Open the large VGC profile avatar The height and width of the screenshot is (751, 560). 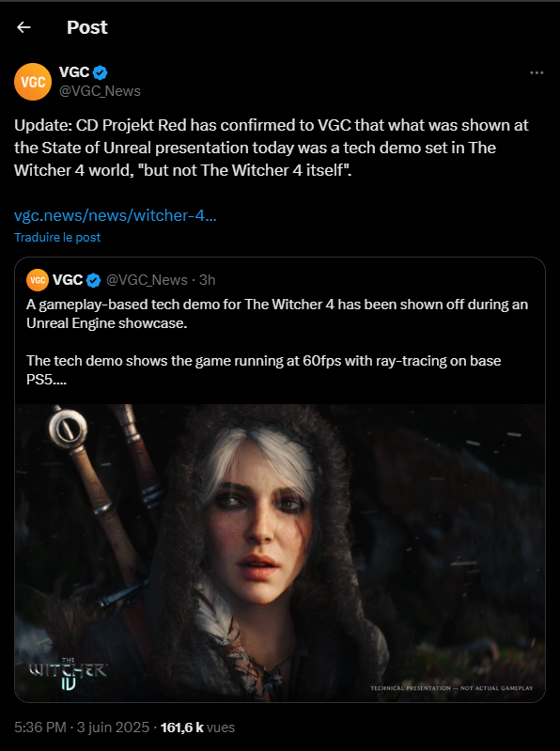click(33, 82)
